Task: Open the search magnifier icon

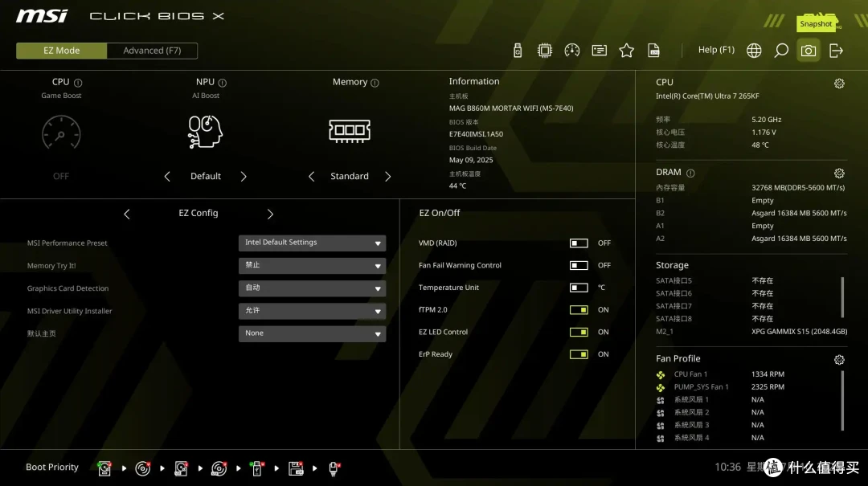Action: (x=781, y=51)
